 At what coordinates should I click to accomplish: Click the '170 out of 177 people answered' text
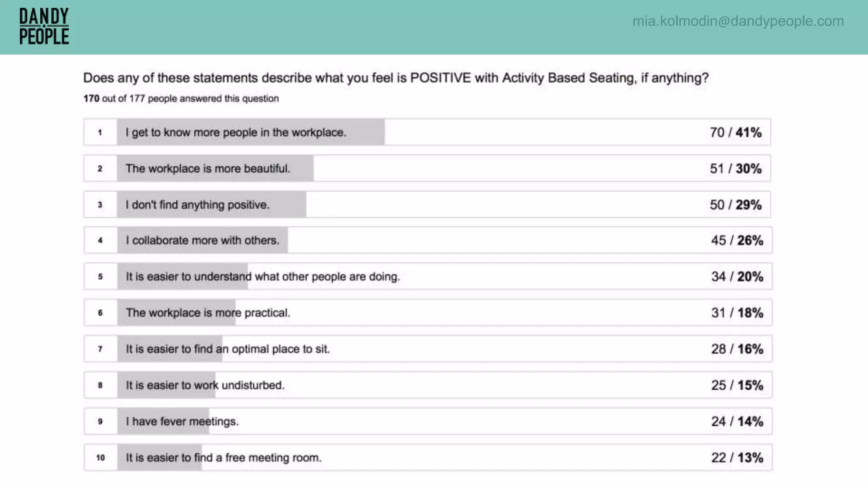[x=181, y=99]
